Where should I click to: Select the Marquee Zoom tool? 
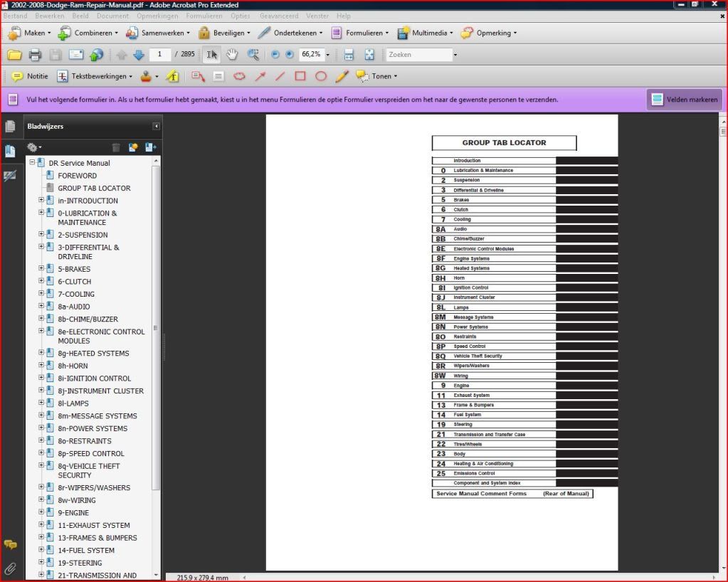pyautogui.click(x=253, y=55)
